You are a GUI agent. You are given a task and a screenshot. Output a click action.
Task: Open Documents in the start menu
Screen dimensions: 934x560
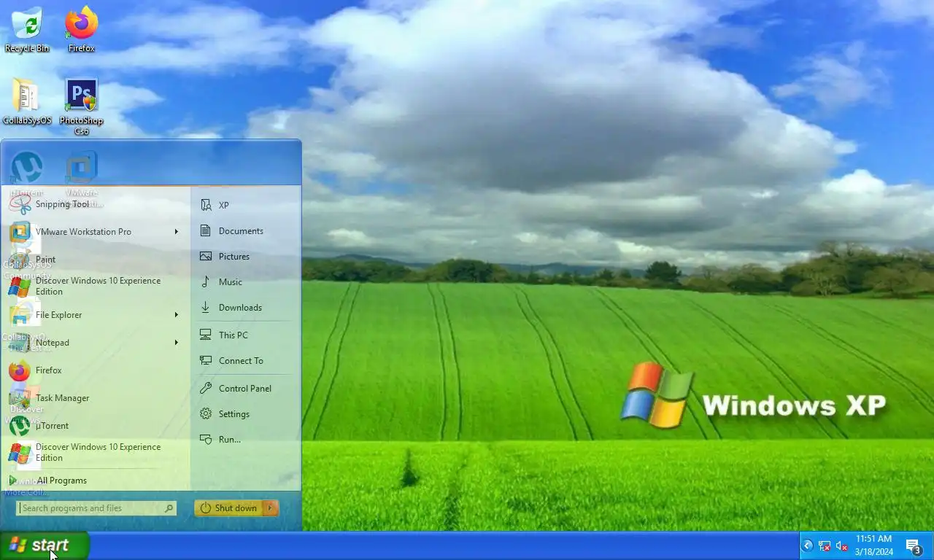[x=245, y=231]
